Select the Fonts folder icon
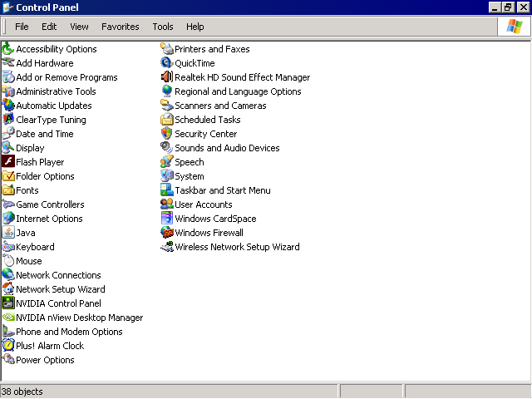The width and height of the screenshot is (532, 399). click(x=8, y=190)
